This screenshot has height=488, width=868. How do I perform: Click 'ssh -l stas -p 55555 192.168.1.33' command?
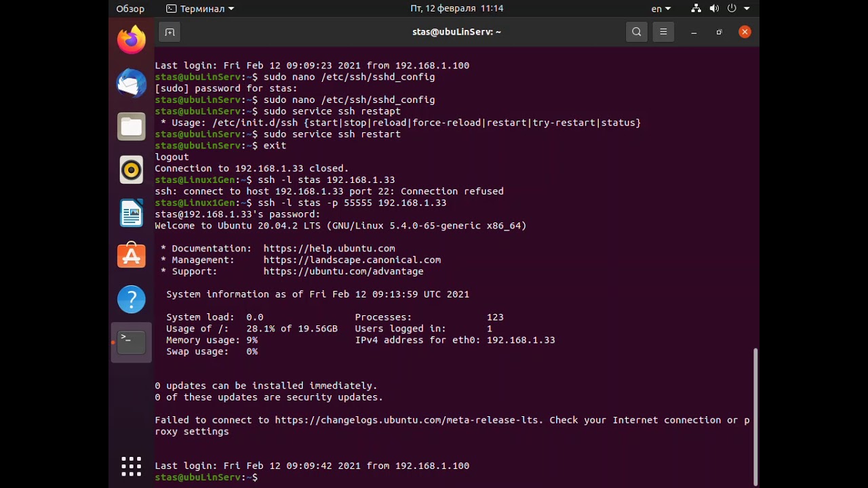352,203
